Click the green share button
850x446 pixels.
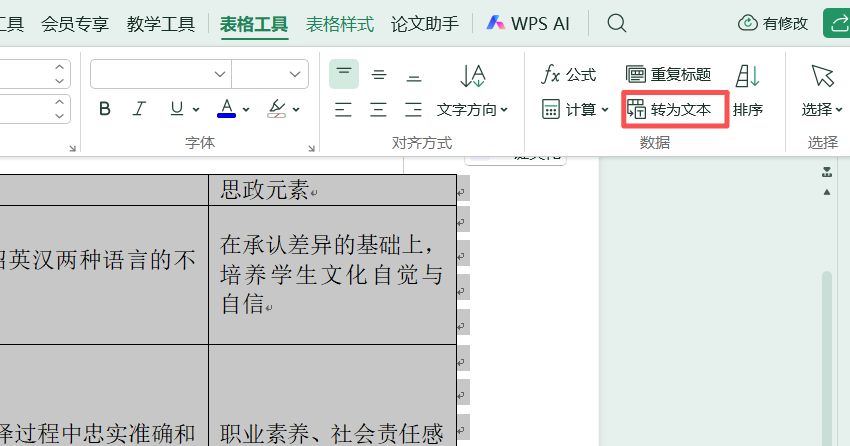coord(836,23)
